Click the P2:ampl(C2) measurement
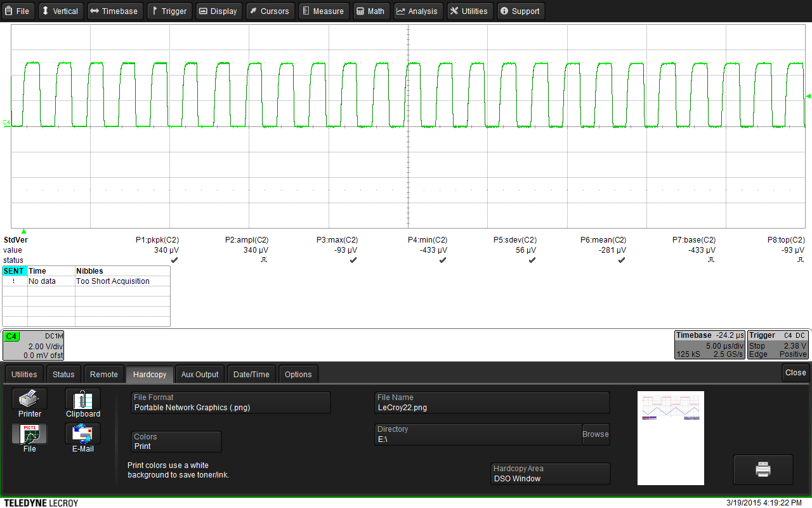The width and height of the screenshot is (812, 508). [247, 240]
